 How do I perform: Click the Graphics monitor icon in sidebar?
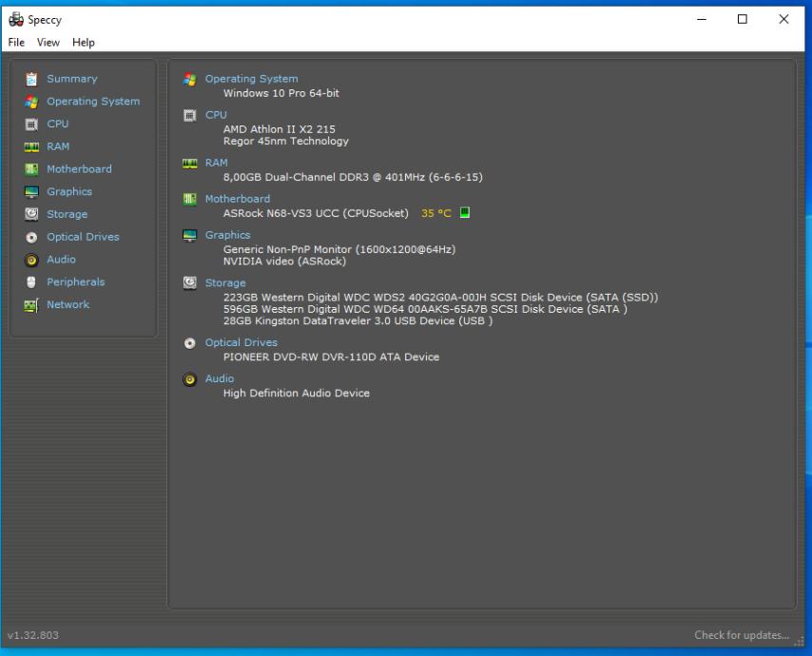(31, 192)
